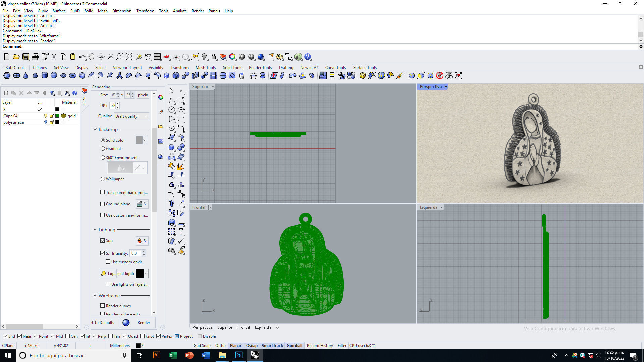Click the red disabled filter icon
This screenshot has height=362, width=644.
tap(440, 75)
